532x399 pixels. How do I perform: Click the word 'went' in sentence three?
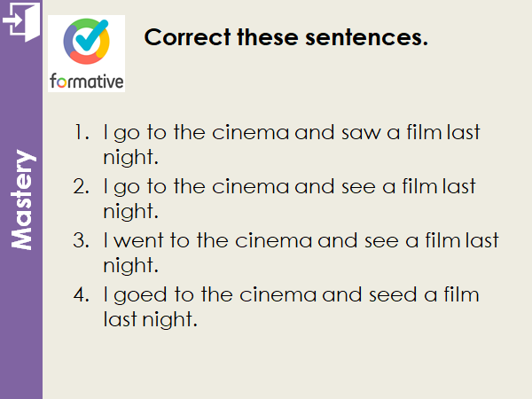pos(134,240)
